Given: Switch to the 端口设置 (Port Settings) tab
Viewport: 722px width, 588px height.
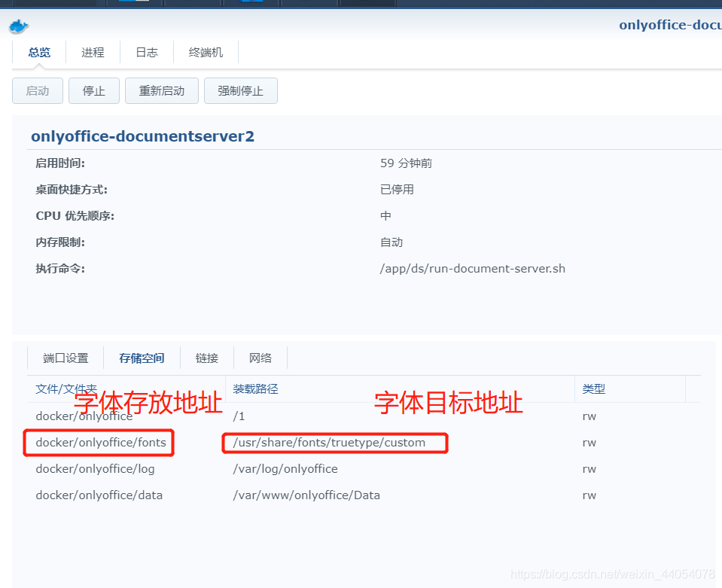Looking at the screenshot, I should click(65, 358).
